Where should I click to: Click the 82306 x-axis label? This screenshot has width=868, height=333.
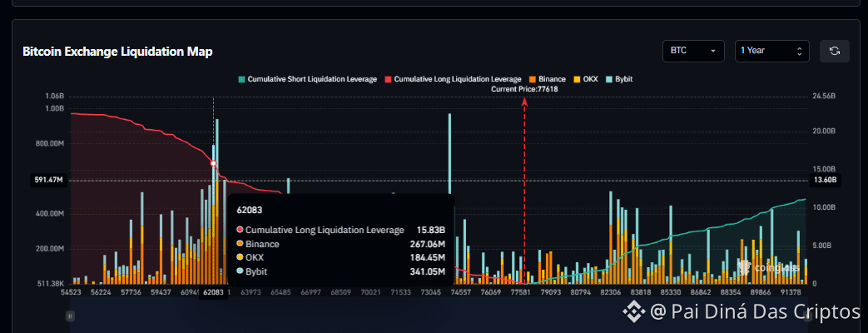[x=610, y=292]
